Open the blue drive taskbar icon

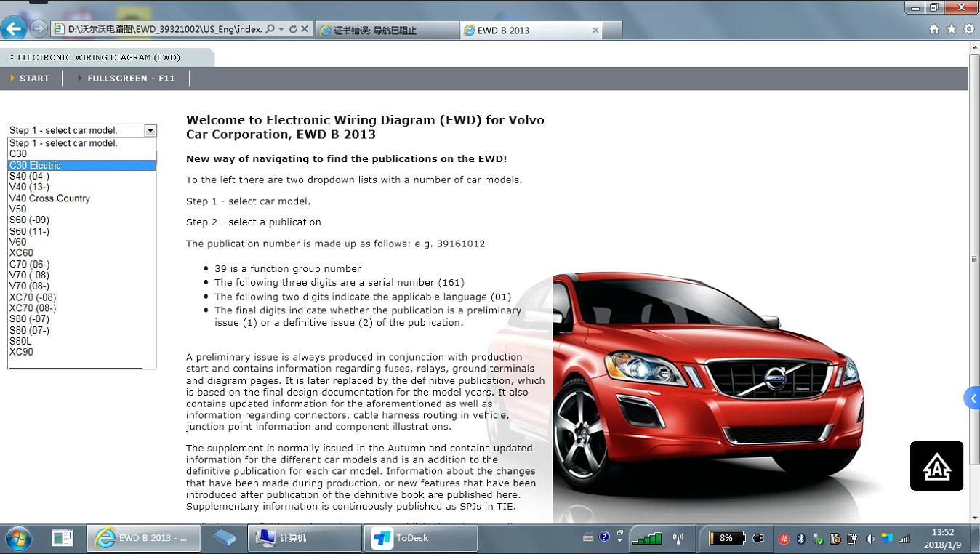pyautogui.click(x=225, y=538)
